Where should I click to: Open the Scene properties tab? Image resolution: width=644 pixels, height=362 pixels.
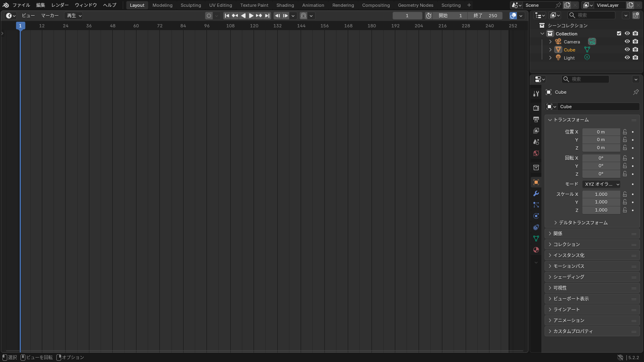pos(536,142)
